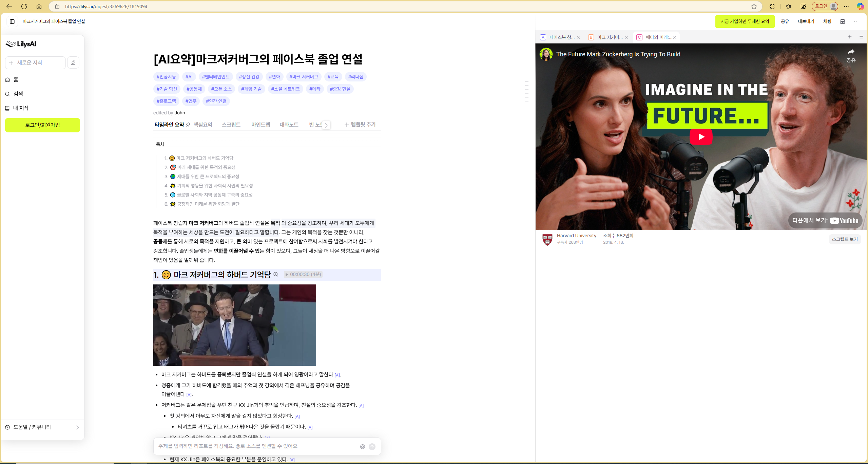This screenshot has width=868, height=464.
Task: Bookmark page with star icon in address bar
Action: tap(754, 6)
